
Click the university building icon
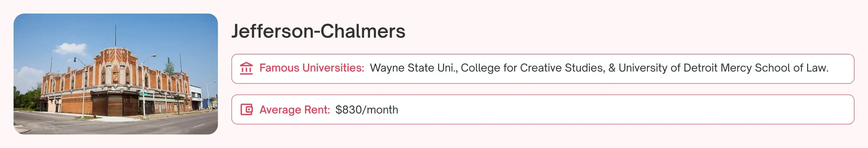click(x=246, y=68)
